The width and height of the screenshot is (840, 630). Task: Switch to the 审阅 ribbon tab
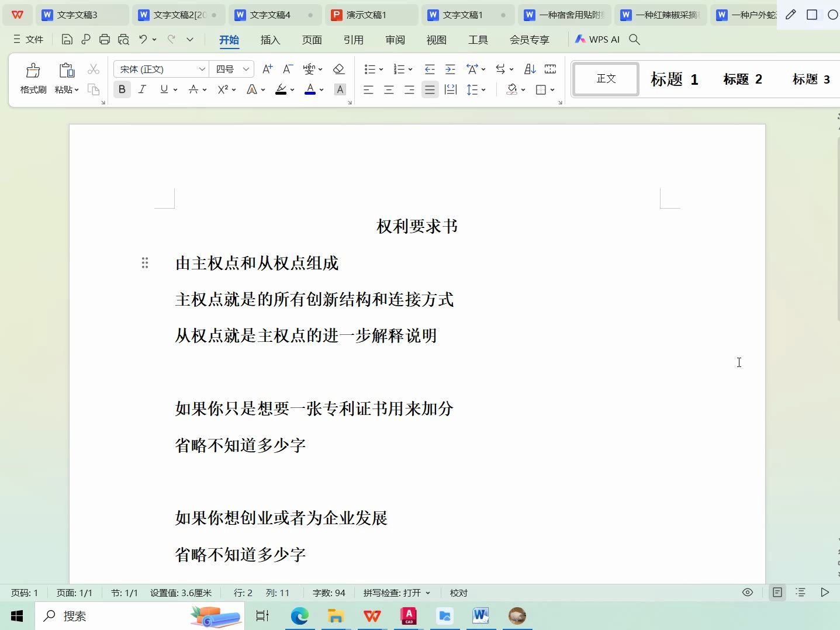pos(395,40)
